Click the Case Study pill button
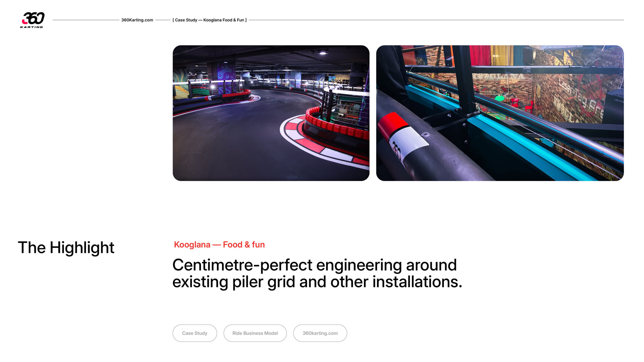 coord(195,333)
